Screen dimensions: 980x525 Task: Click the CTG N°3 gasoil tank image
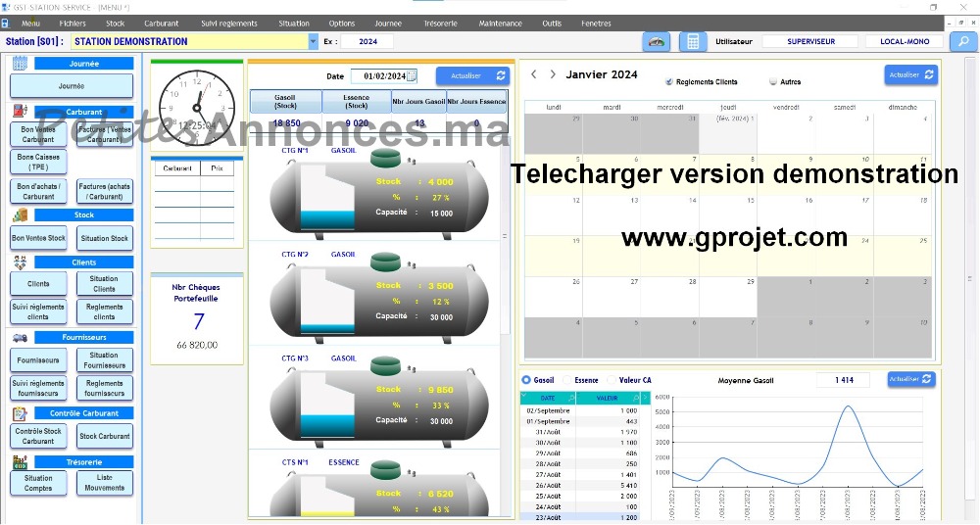(378, 403)
